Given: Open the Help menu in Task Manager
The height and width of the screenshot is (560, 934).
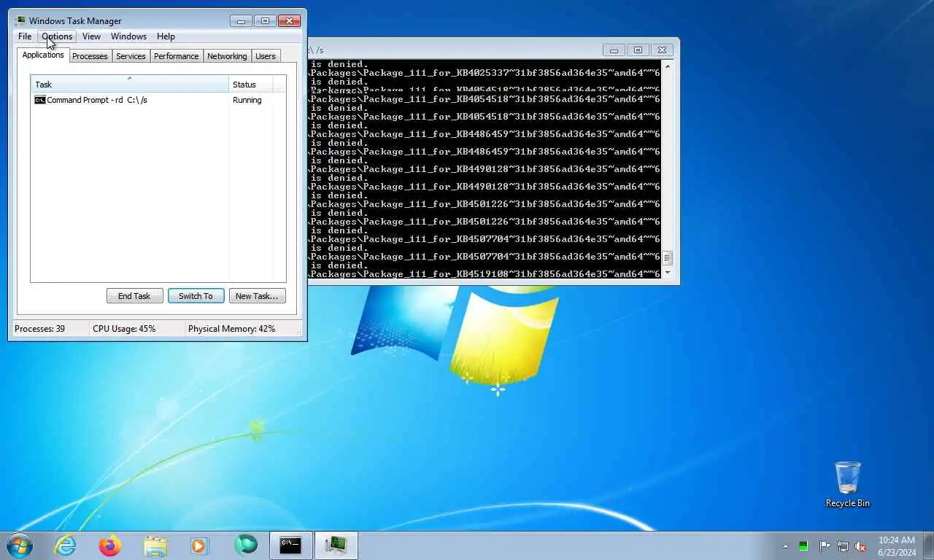Looking at the screenshot, I should (166, 36).
